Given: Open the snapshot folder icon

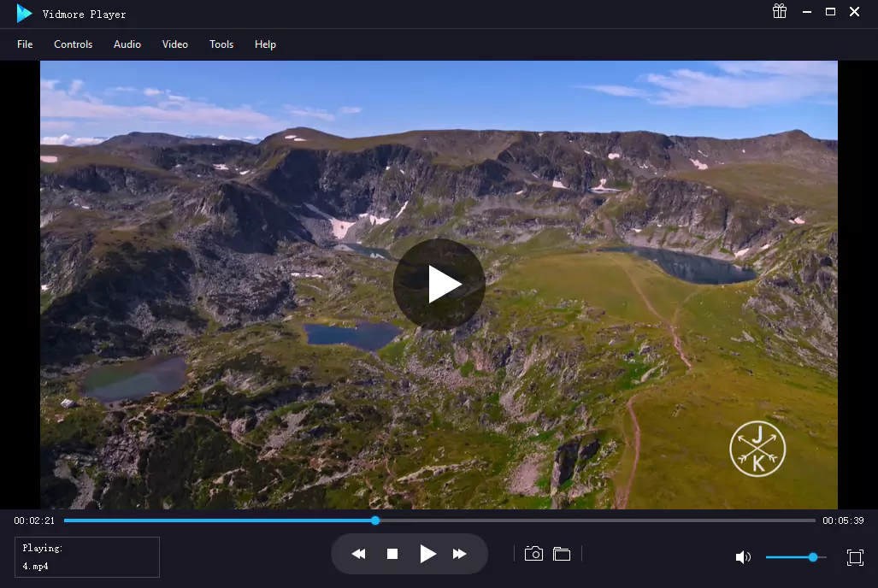Looking at the screenshot, I should click(x=562, y=553).
